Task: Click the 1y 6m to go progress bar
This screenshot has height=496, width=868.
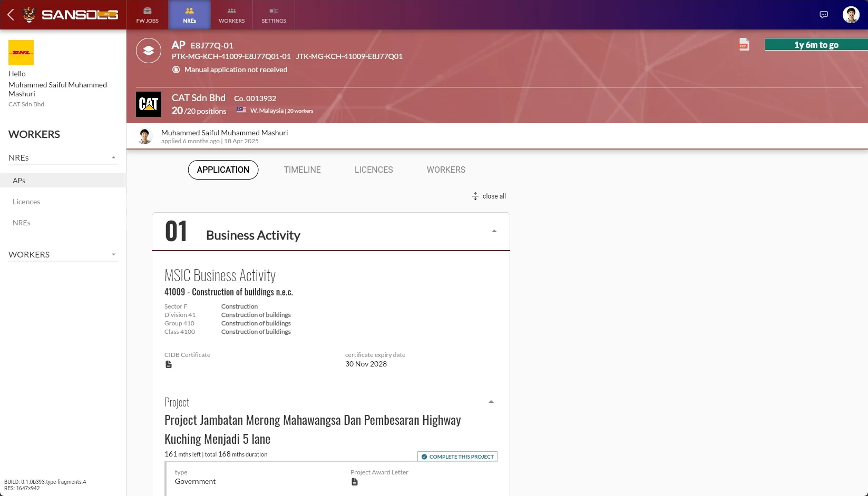Action: [x=816, y=45]
